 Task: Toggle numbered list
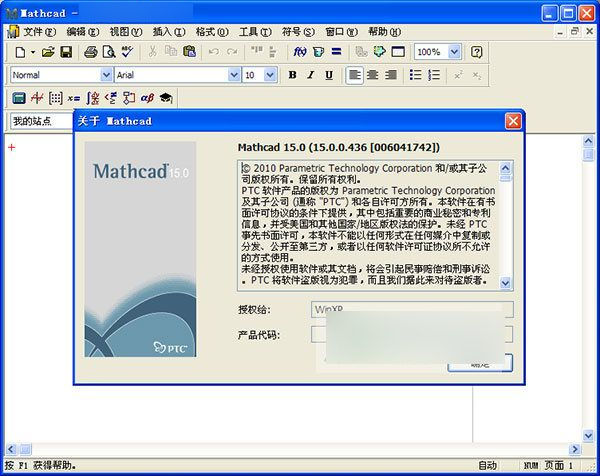434,75
